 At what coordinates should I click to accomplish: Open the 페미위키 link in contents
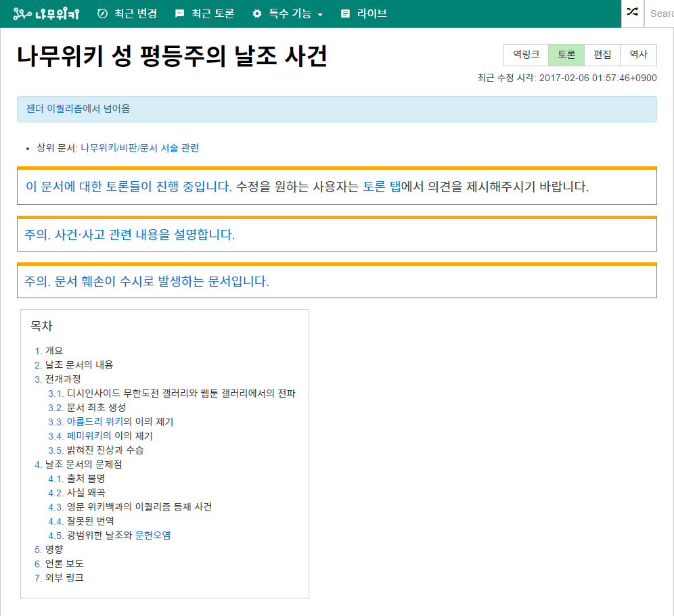[x=84, y=435]
